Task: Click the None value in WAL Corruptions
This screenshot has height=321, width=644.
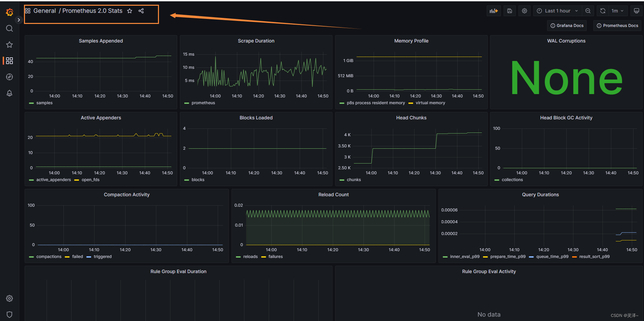Action: pos(566,79)
